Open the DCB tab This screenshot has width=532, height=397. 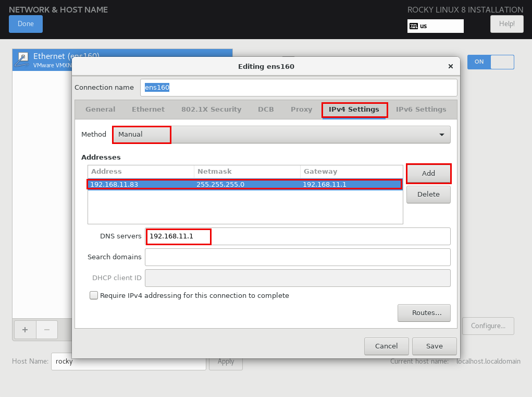coord(266,110)
